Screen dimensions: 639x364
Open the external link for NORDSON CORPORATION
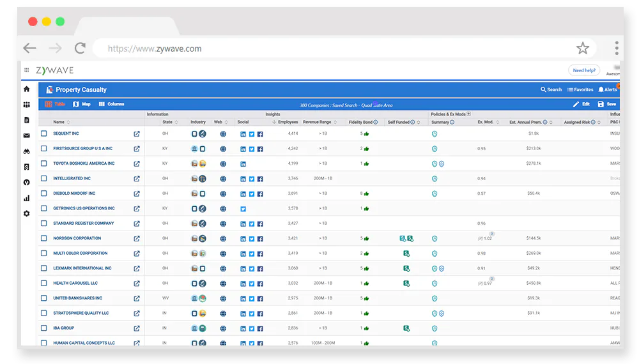137,238
